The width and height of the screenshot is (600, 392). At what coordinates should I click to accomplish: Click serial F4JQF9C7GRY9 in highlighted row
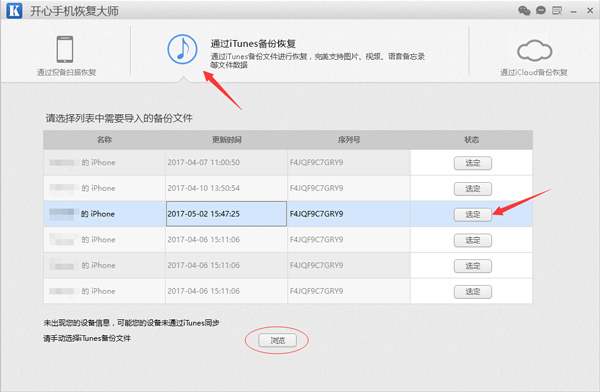[x=316, y=214]
